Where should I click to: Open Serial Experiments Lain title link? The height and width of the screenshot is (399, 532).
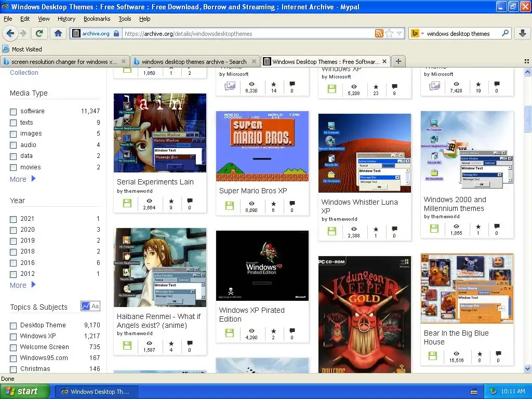(x=155, y=182)
